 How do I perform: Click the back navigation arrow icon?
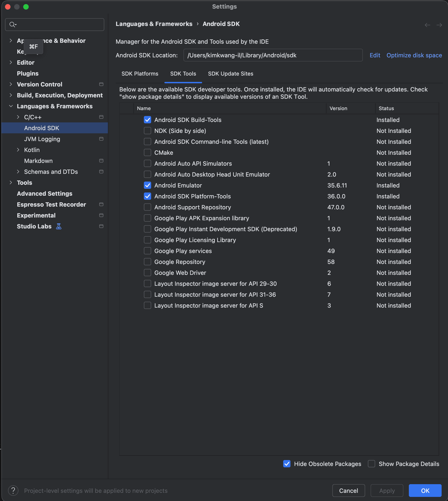pyautogui.click(x=428, y=25)
